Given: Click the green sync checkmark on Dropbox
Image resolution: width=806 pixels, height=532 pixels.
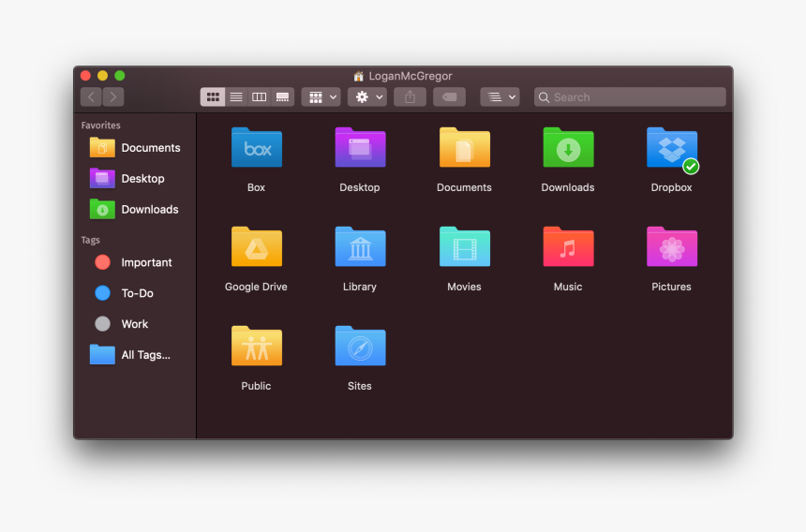Looking at the screenshot, I should [691, 167].
